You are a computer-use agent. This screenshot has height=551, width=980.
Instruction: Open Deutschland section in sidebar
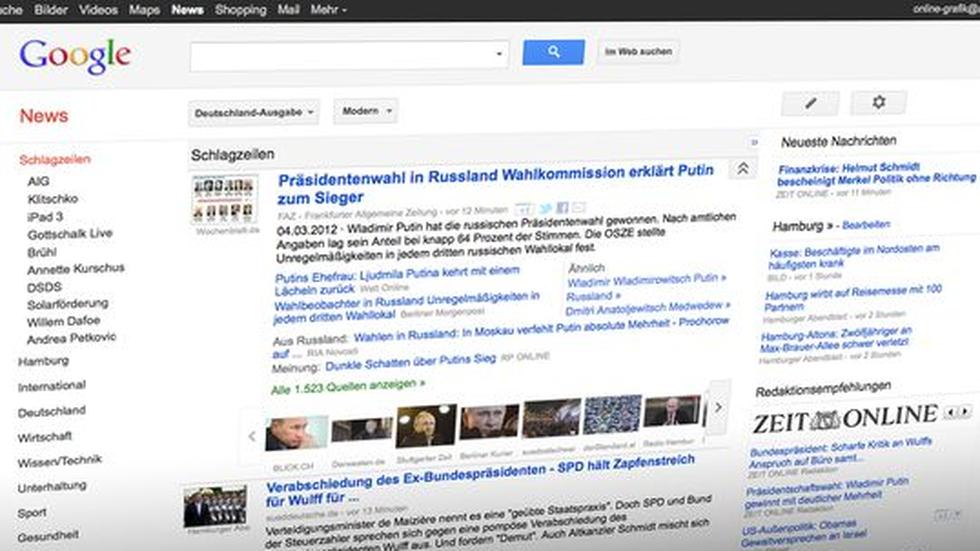[52, 412]
